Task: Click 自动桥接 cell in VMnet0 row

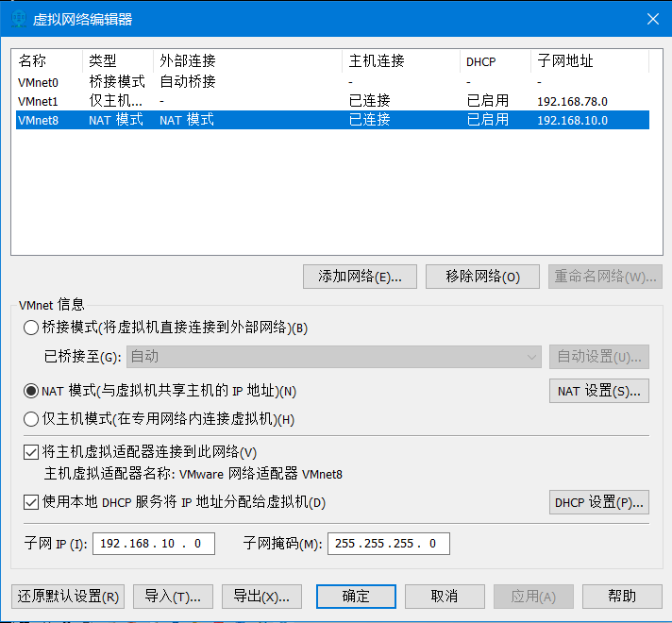Action: click(188, 81)
